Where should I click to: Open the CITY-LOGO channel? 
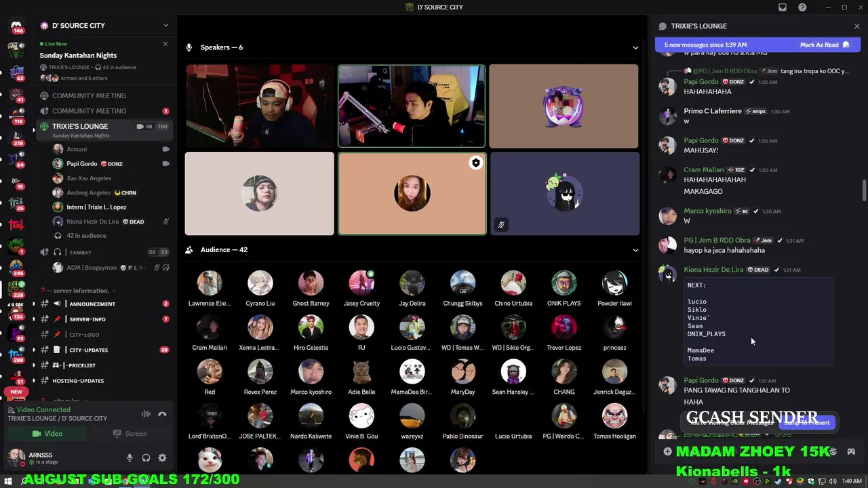[x=84, y=334]
